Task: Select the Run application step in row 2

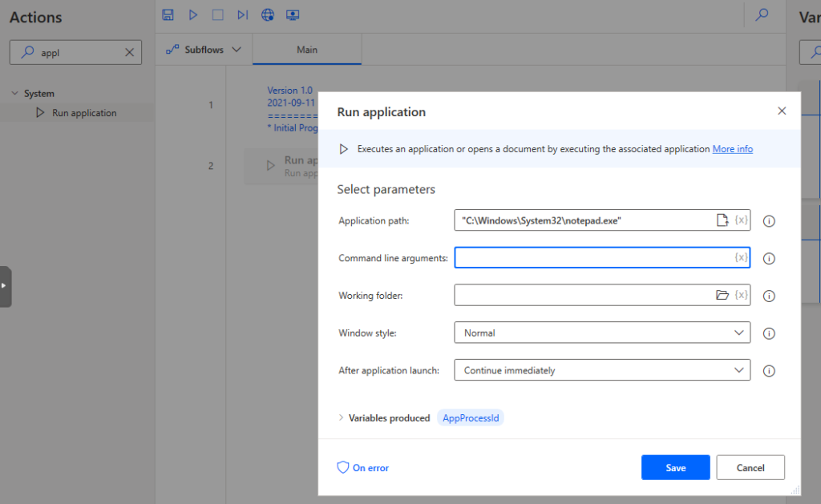Action: pos(282,166)
